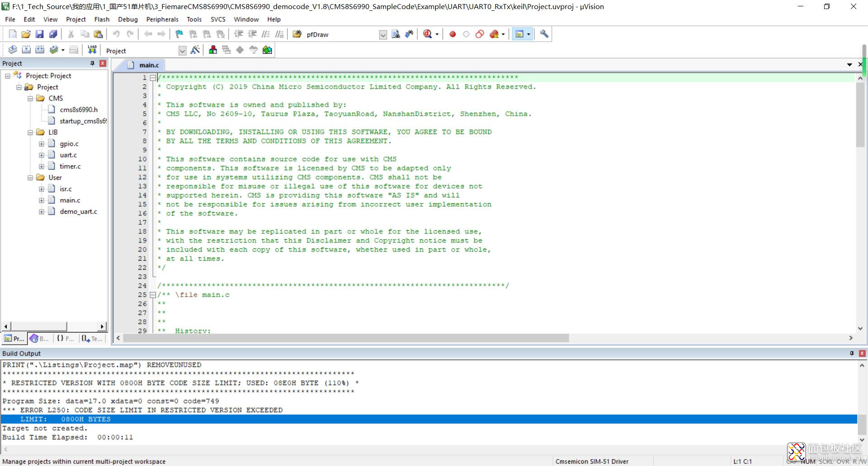Image resolution: width=868 pixels, height=466 pixels.
Task: Build target files icon
Action: (x=26, y=50)
